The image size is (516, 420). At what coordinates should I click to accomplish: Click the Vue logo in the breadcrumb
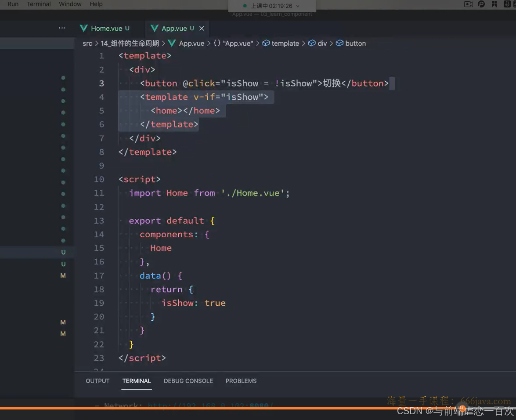[x=172, y=43]
